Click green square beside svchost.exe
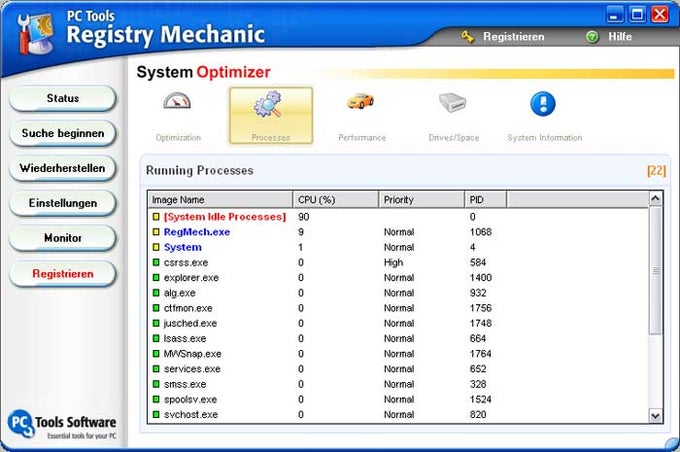This screenshot has width=680, height=452. pos(156,414)
